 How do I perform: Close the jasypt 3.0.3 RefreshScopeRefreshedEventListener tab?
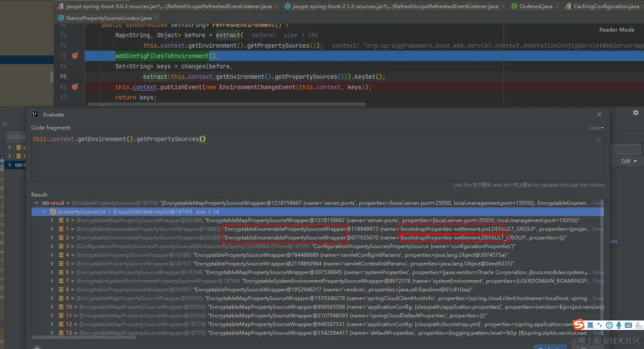pyautogui.click(x=276, y=6)
